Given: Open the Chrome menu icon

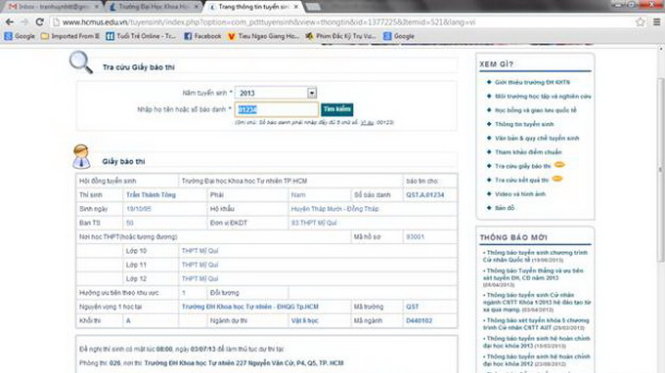Looking at the screenshot, I should 656,22.
